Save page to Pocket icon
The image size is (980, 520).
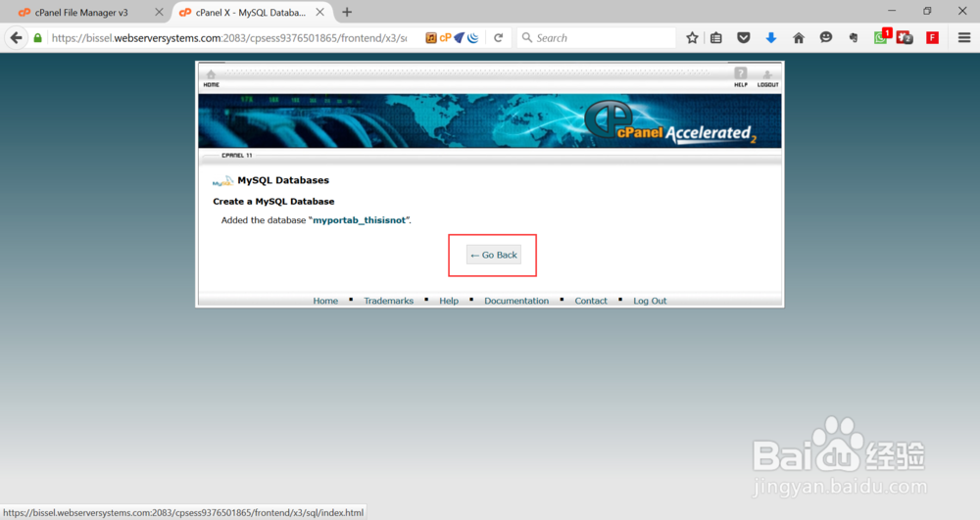[x=743, y=38]
